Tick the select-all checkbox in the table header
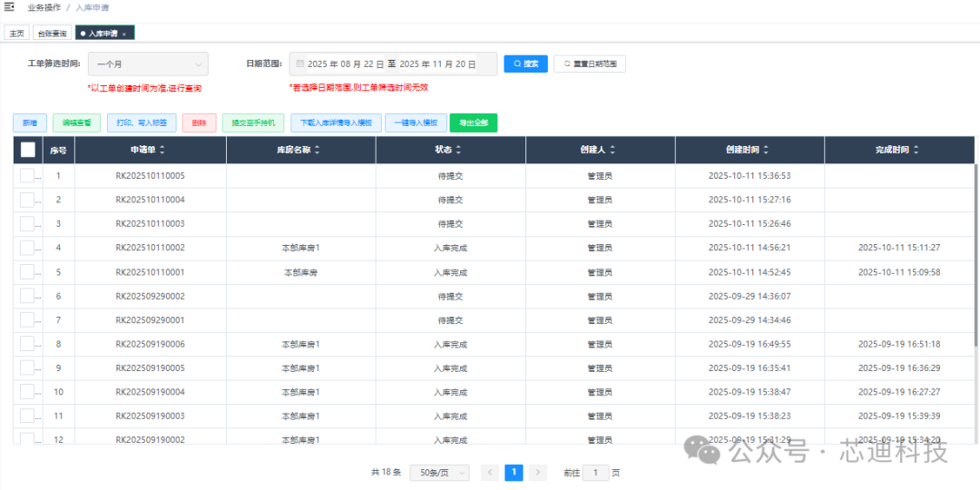This screenshot has height=490, width=980. tap(28, 150)
